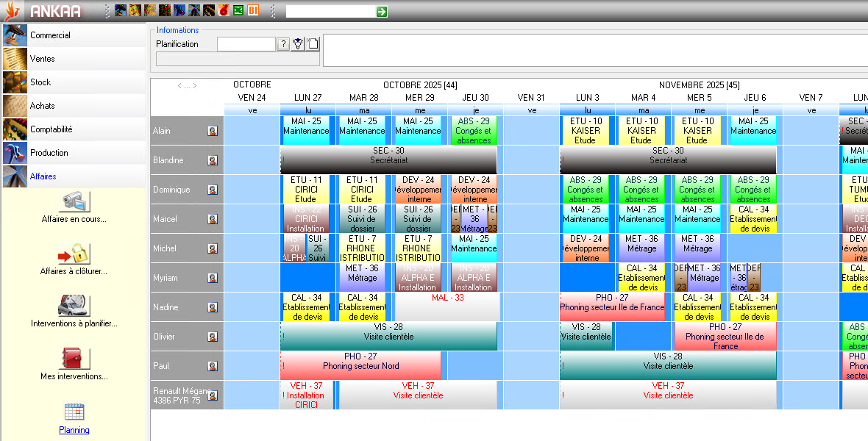Open Mes interventions via the red notebook icon
This screenshot has width=868, height=441.
coord(74,358)
